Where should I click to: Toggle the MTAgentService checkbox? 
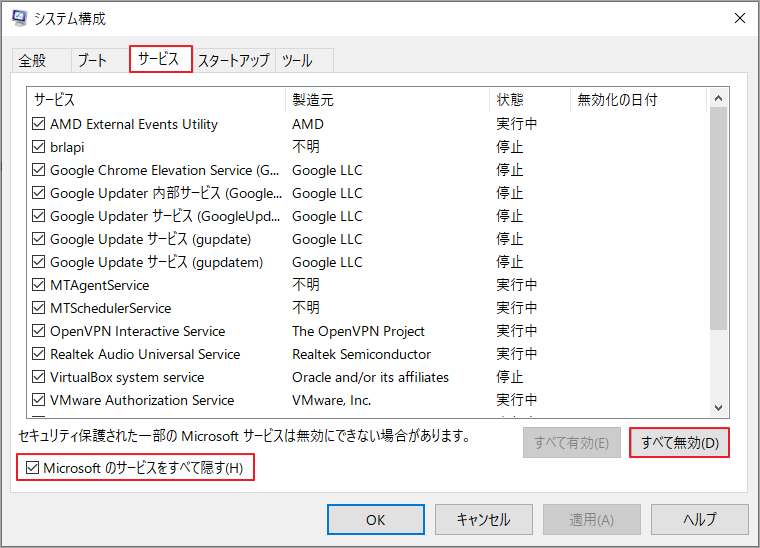coord(39,285)
